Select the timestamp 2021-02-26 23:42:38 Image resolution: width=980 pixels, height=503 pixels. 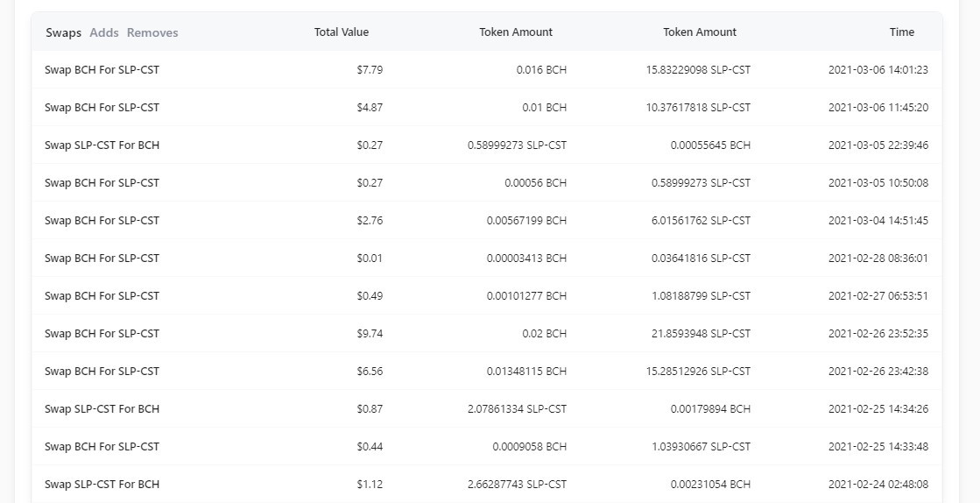pos(878,371)
